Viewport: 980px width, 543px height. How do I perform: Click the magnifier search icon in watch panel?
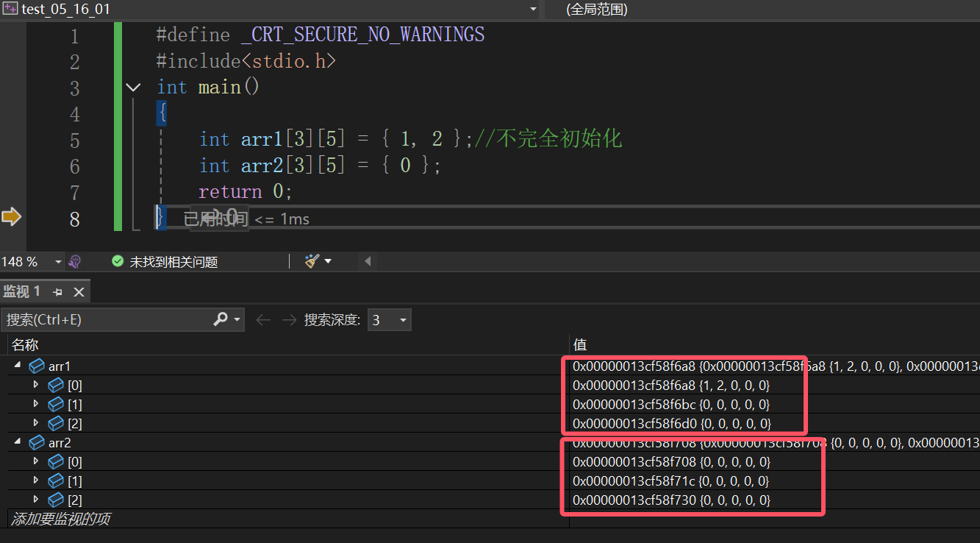point(221,319)
